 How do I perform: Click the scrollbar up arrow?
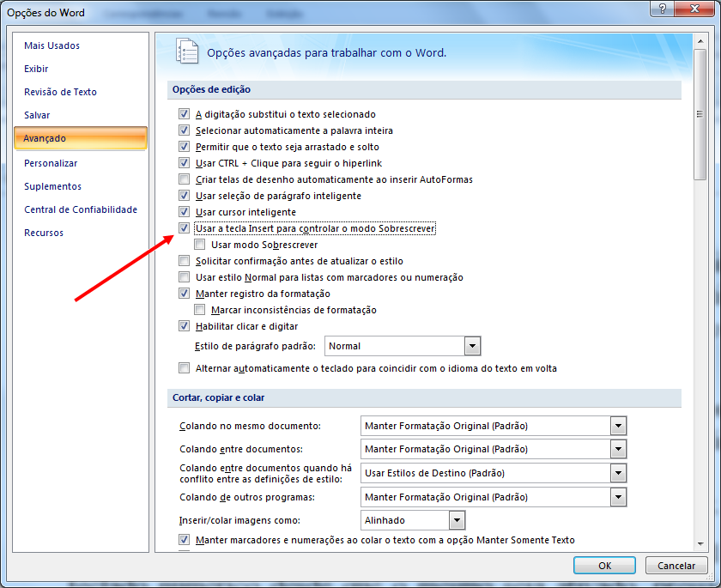700,41
